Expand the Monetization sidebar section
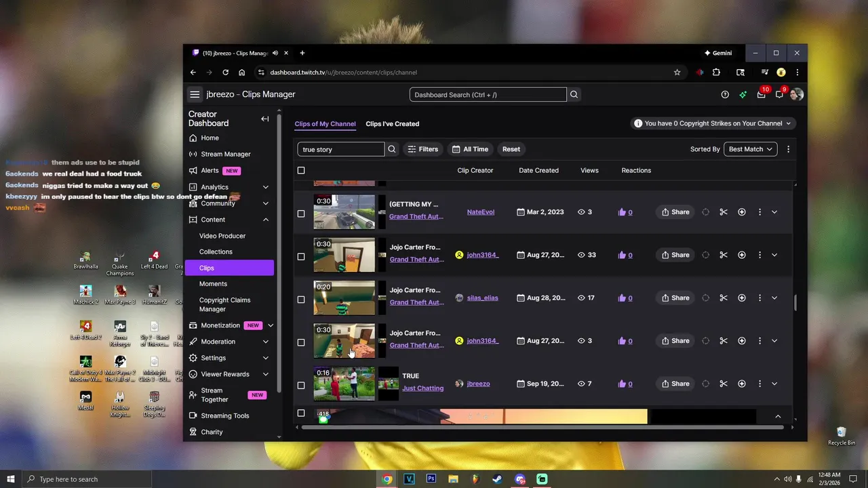 tap(271, 325)
